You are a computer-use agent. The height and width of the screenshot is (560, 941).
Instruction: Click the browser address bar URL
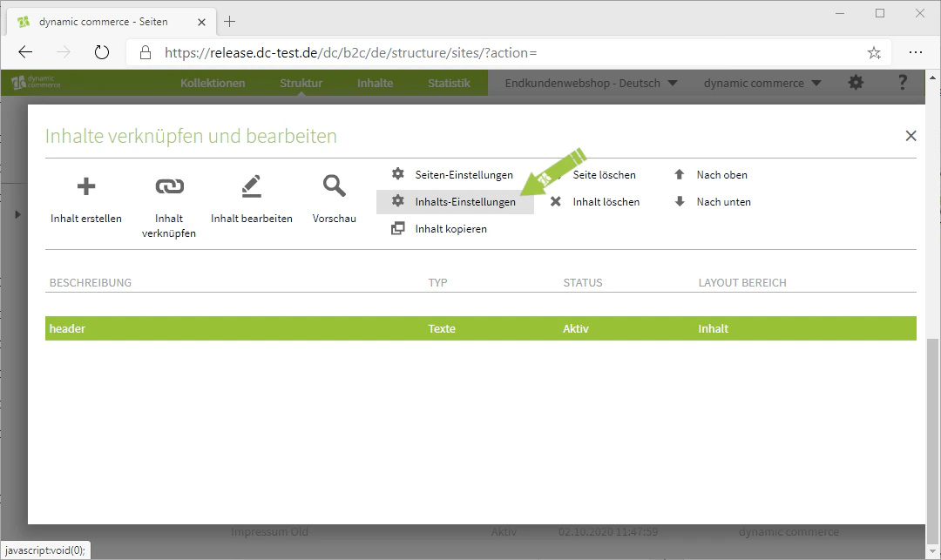click(350, 53)
